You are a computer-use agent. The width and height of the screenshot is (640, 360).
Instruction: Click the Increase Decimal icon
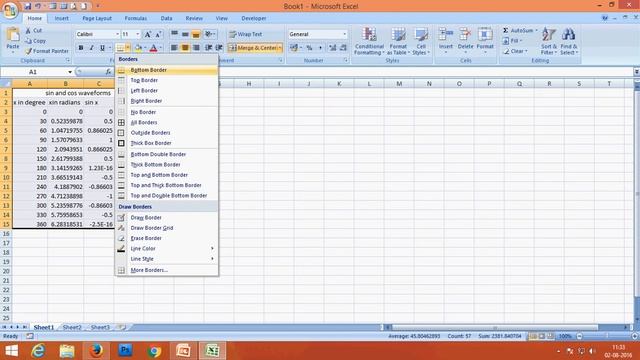pos(332,48)
